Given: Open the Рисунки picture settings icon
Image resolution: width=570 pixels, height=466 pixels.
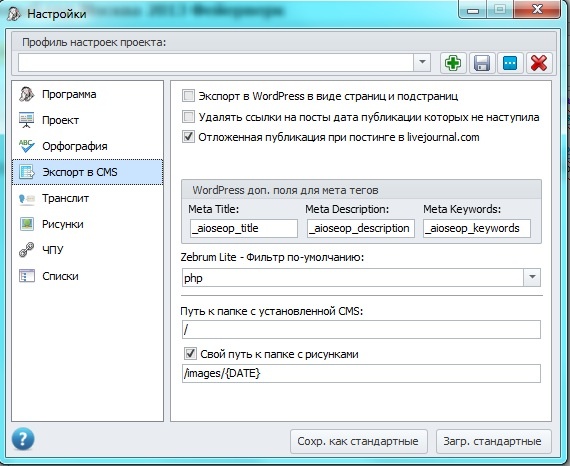Looking at the screenshot, I should click(27, 224).
